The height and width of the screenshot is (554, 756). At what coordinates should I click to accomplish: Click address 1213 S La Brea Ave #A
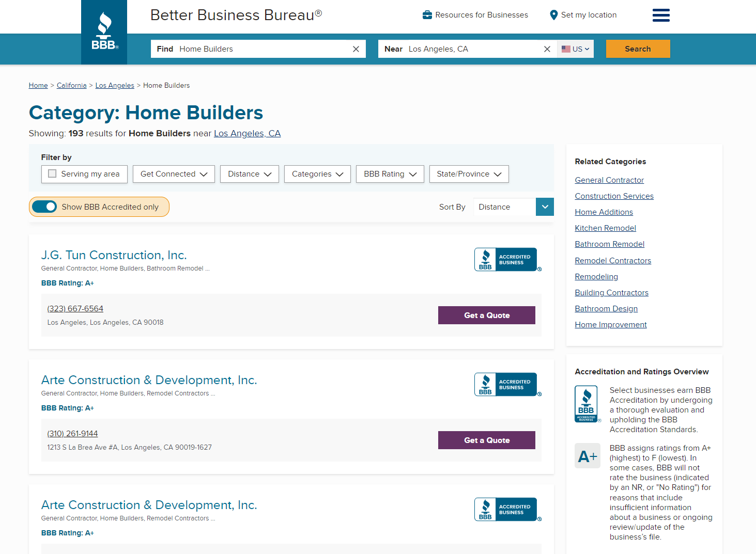tap(130, 448)
